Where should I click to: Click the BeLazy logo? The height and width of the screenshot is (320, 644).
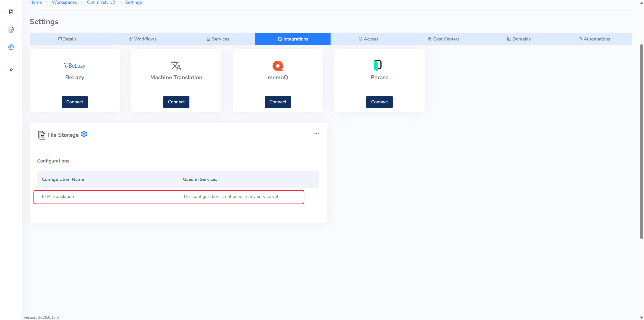coord(75,65)
